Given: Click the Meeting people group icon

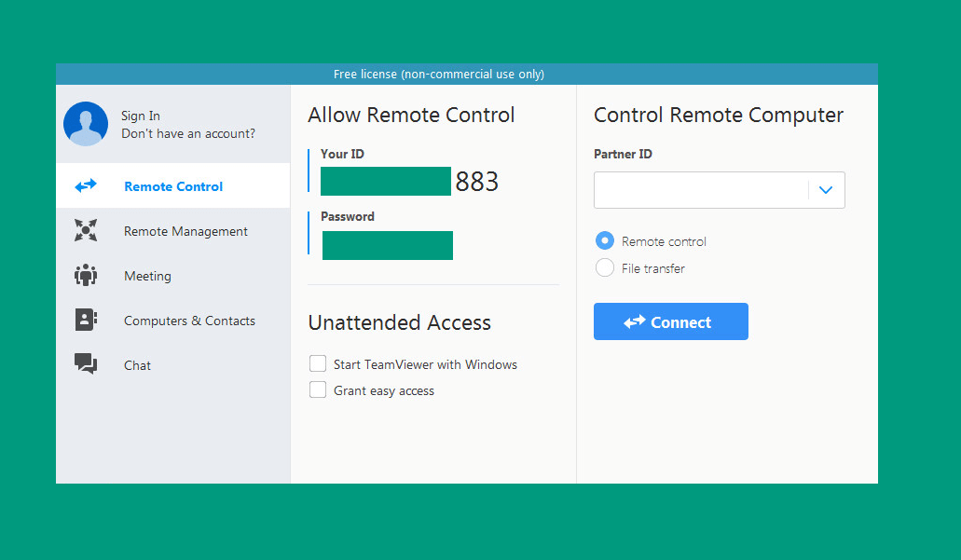Looking at the screenshot, I should 86,275.
